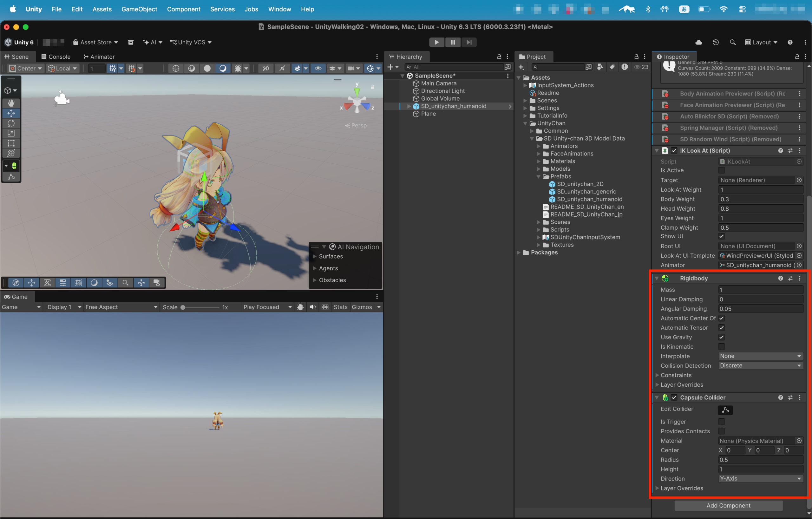Click the Pause button
812x519 pixels.
[453, 42]
